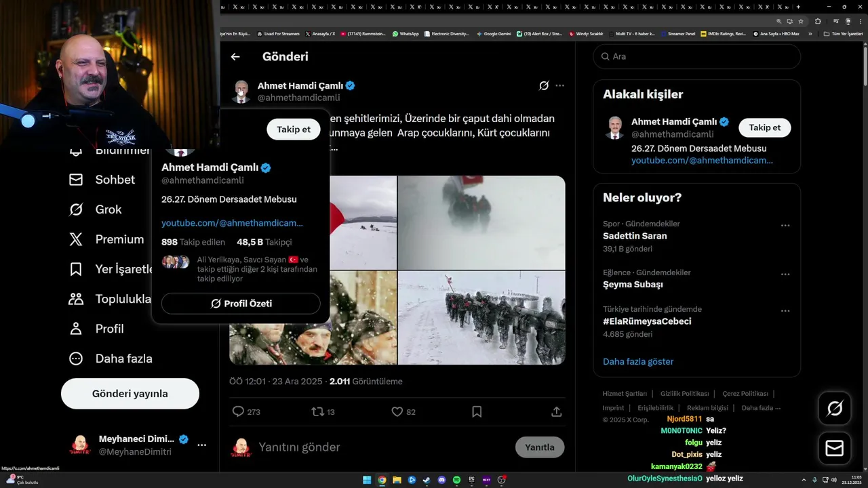Open the 898 Takip edilen list
868x488 pixels.
coord(193,242)
